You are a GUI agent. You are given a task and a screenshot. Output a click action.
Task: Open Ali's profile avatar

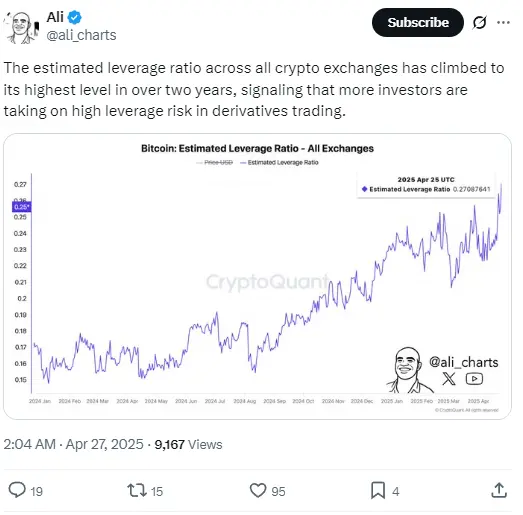coord(21,27)
